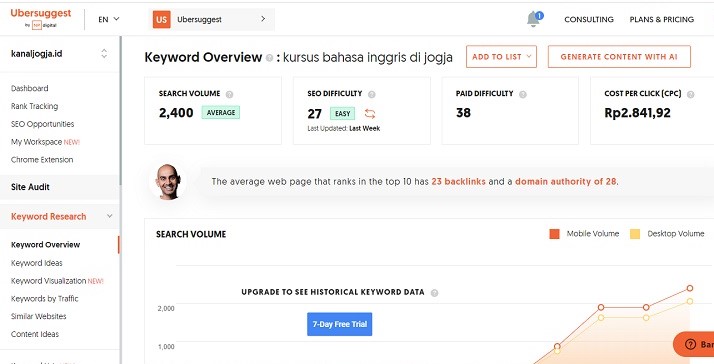
Task: Click the Cost Per Click help icon
Action: [x=690, y=94]
